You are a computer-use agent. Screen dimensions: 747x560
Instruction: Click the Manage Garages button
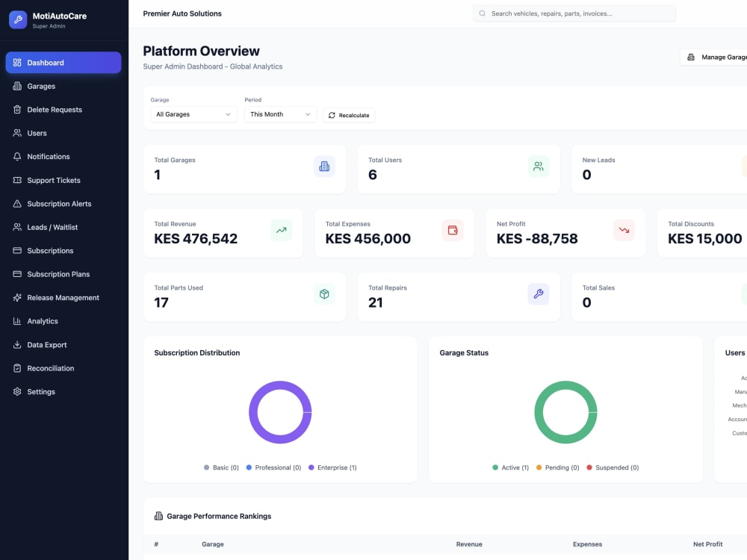[x=713, y=57]
